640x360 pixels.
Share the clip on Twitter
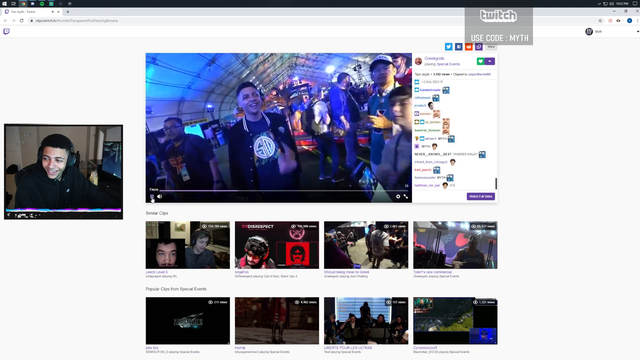(448, 47)
